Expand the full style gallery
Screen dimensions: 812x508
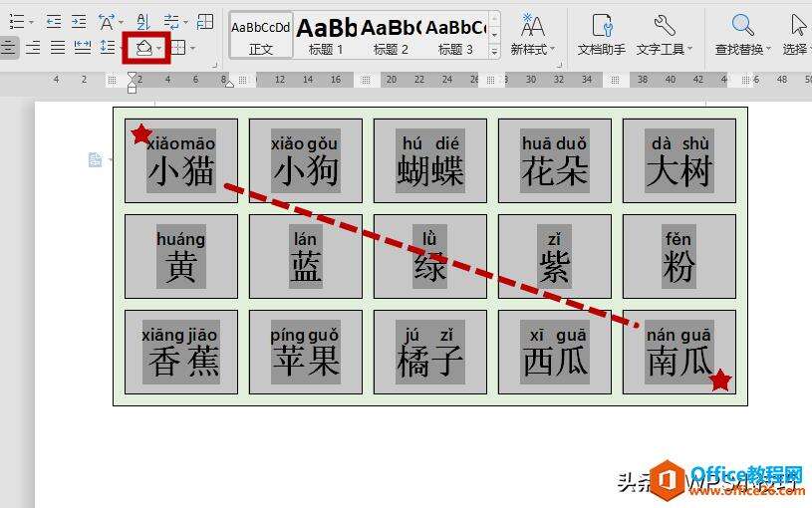494,51
